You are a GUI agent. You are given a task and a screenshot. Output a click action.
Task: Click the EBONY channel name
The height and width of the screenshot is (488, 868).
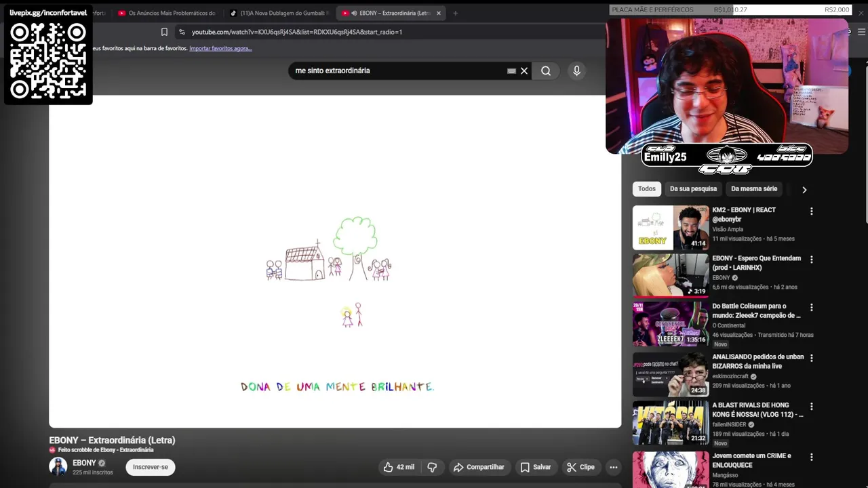pyautogui.click(x=84, y=463)
